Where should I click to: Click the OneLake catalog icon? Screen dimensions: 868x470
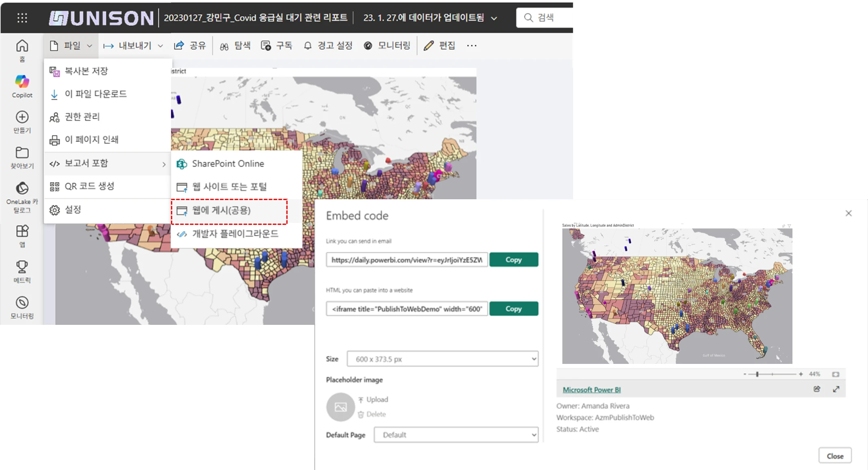[22, 188]
